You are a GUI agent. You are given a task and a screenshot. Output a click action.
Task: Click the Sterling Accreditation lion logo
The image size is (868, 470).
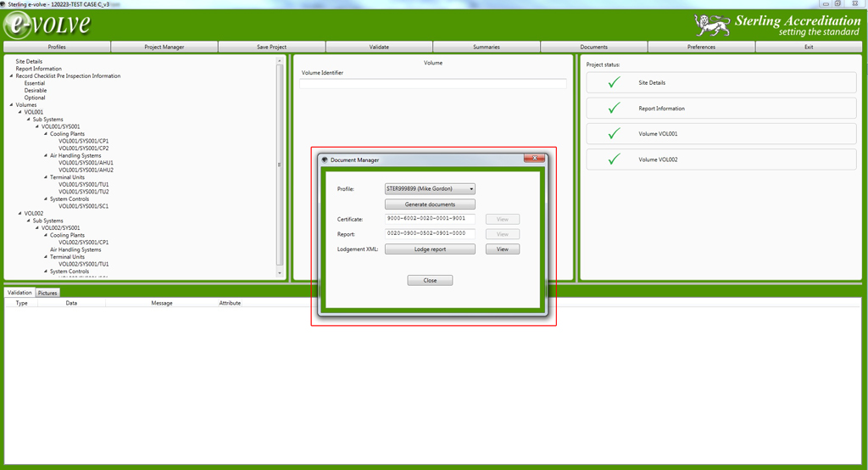pos(712,25)
